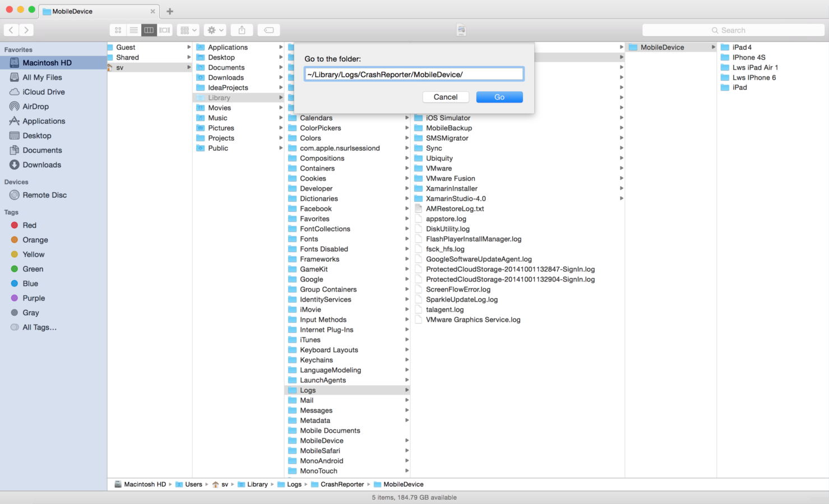The width and height of the screenshot is (829, 504).
Task: Expand the iOS Simulator folder arrow
Action: (x=622, y=118)
